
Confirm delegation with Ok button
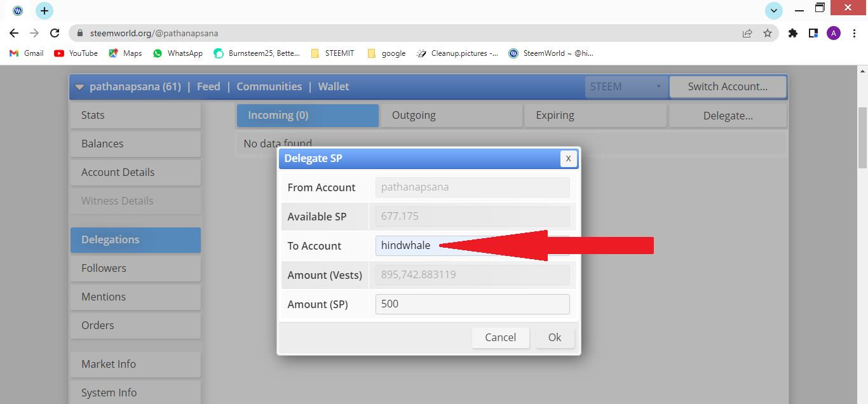point(555,337)
